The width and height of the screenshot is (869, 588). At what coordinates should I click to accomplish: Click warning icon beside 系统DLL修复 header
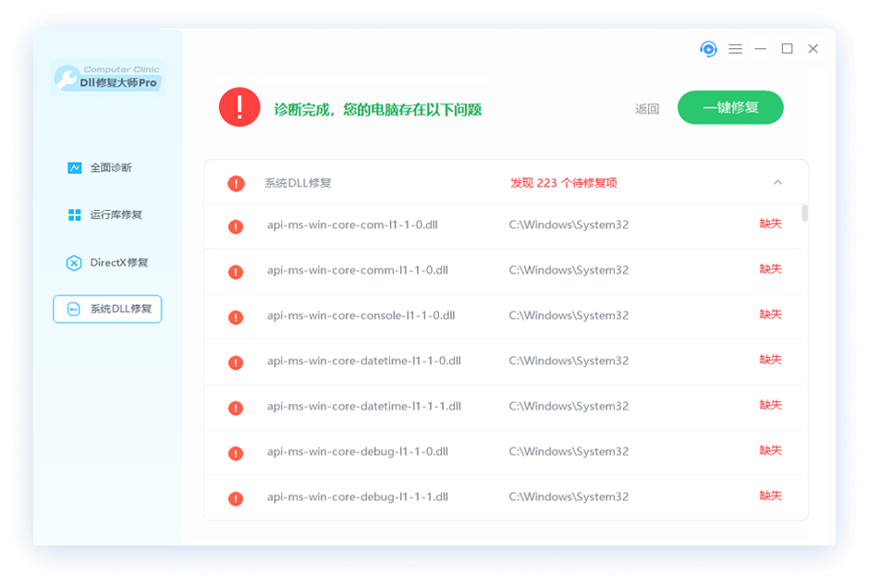click(x=236, y=183)
